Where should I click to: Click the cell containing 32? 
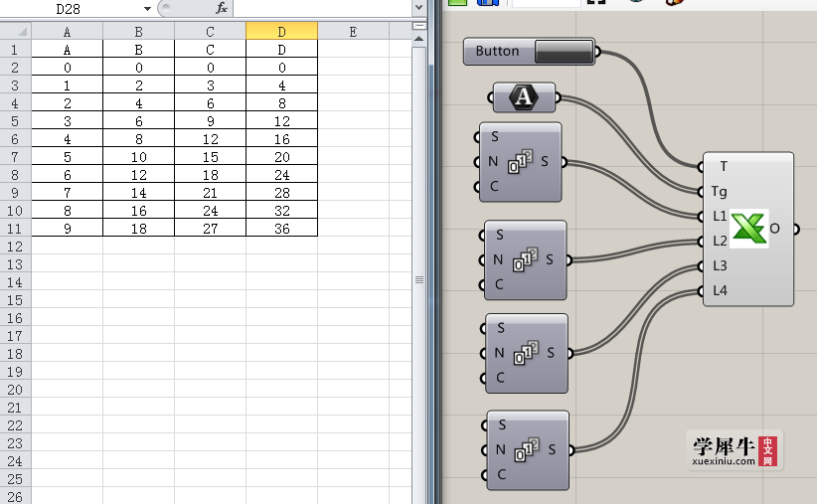pyautogui.click(x=281, y=211)
